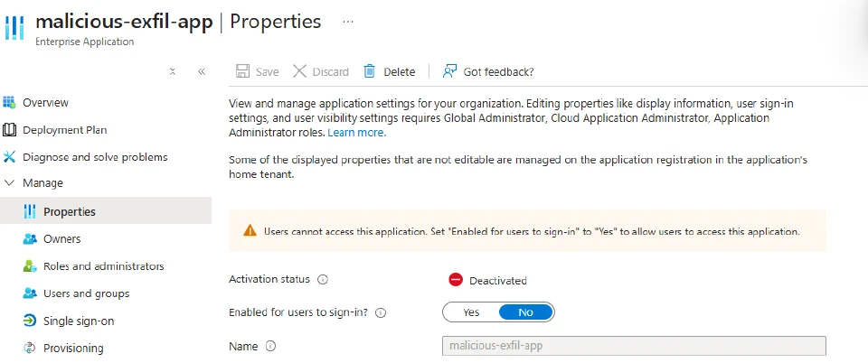Collapse the sidebar with double chevron
Viewport: 868px width, 363px height.
tap(202, 71)
